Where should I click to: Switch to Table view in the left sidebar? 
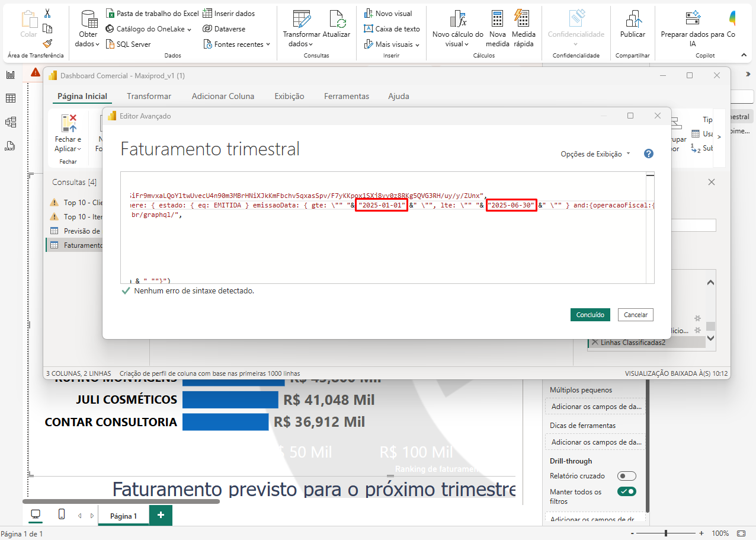tap(11, 98)
